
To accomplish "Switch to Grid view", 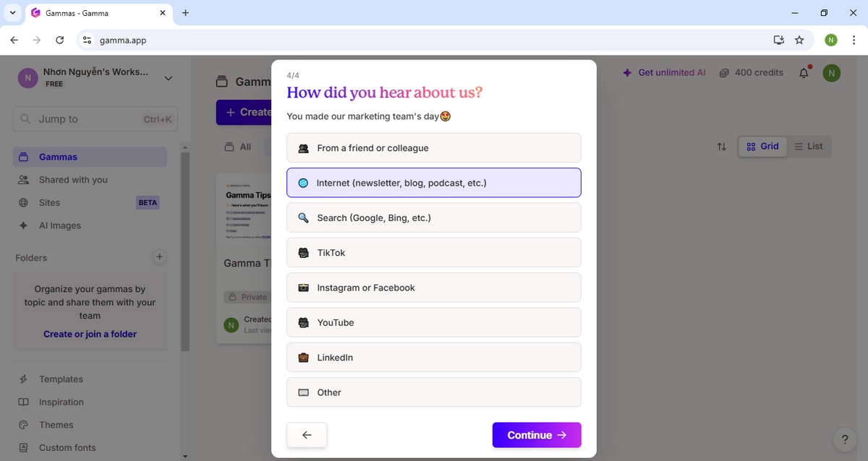I will coord(762,146).
